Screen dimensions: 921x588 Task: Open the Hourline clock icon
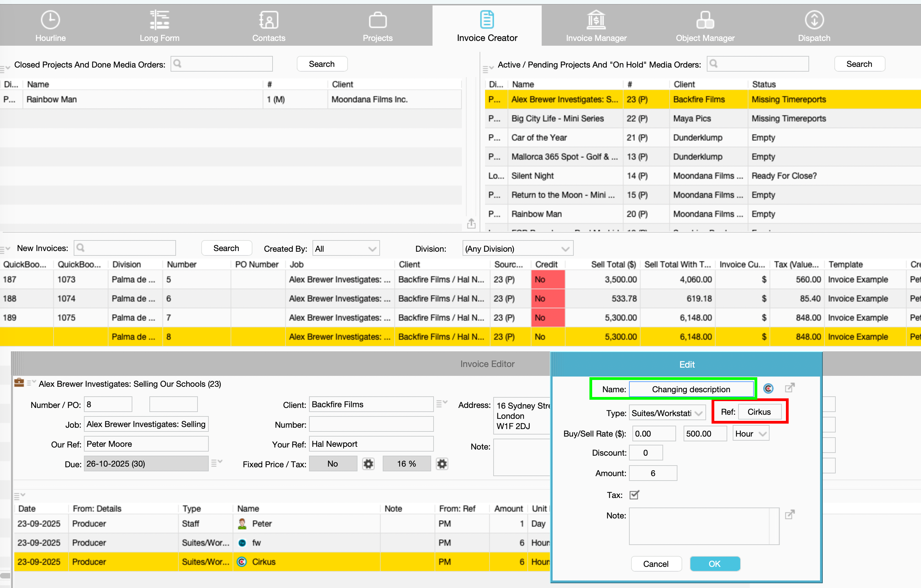tap(50, 20)
